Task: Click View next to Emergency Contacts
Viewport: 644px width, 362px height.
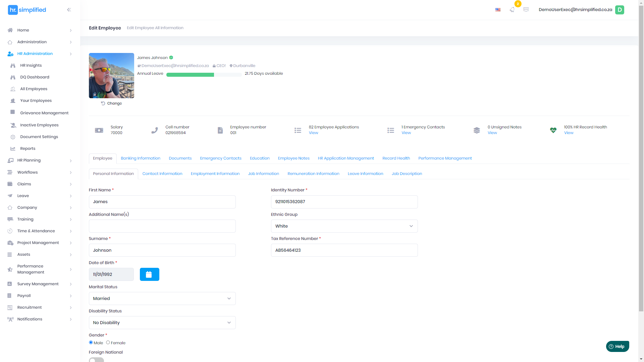Action: click(406, 133)
